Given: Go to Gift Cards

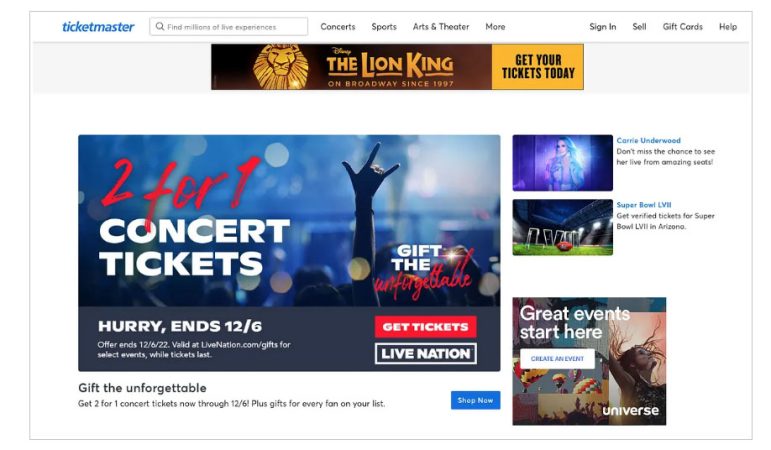Looking at the screenshot, I should [x=682, y=27].
